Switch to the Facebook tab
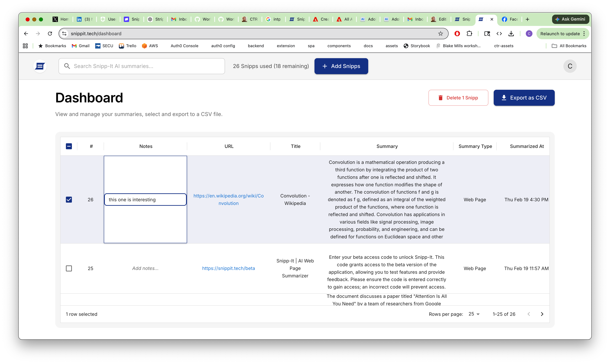Viewport: 610px width, 364px height. tap(510, 19)
